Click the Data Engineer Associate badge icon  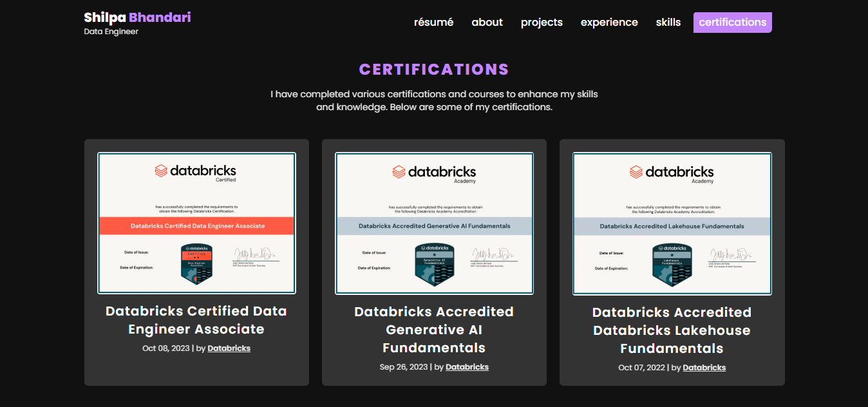click(x=196, y=263)
